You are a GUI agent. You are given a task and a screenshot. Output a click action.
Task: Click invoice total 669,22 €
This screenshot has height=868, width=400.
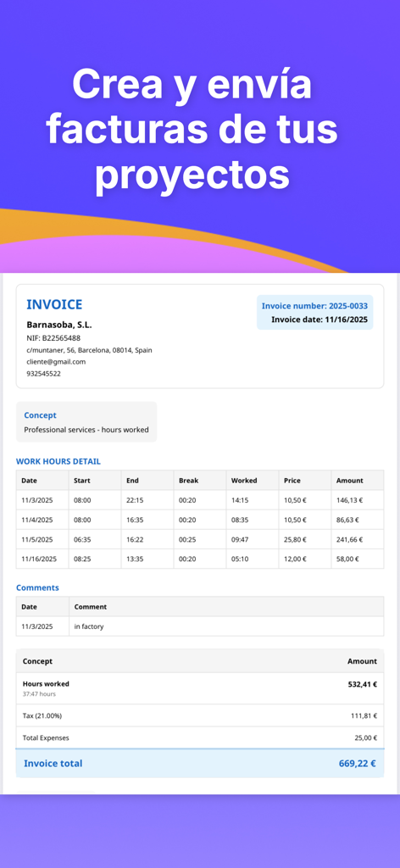point(358,764)
